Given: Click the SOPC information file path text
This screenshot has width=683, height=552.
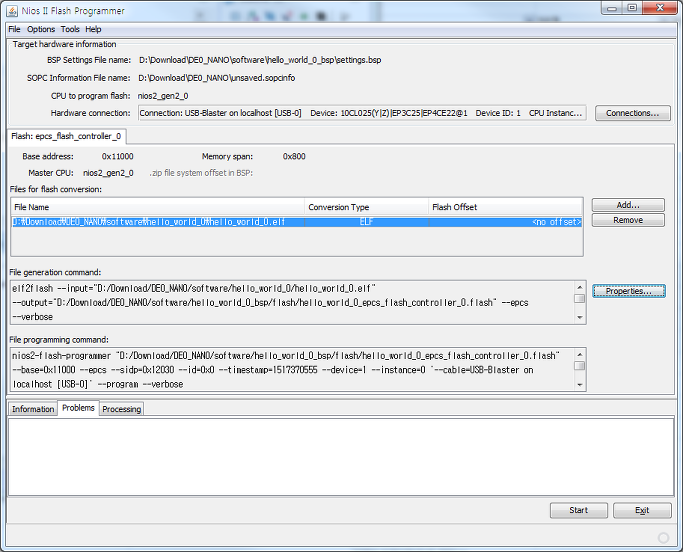Looking at the screenshot, I should point(216,78).
